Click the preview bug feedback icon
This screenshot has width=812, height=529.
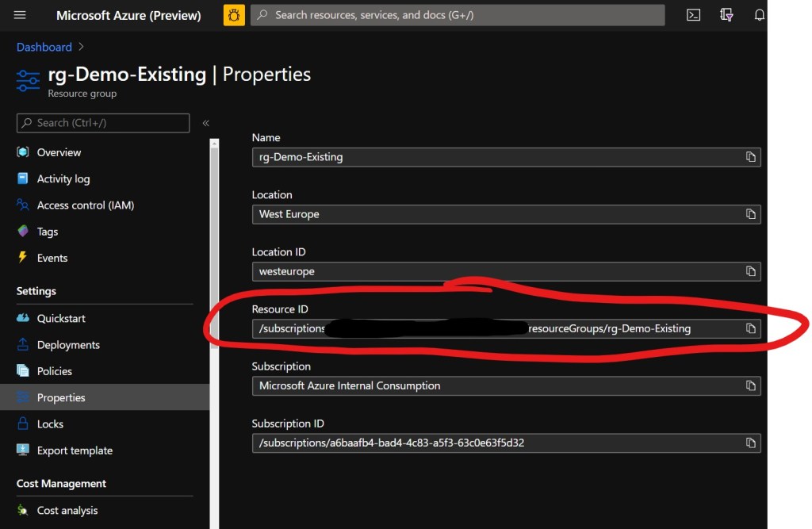234,15
